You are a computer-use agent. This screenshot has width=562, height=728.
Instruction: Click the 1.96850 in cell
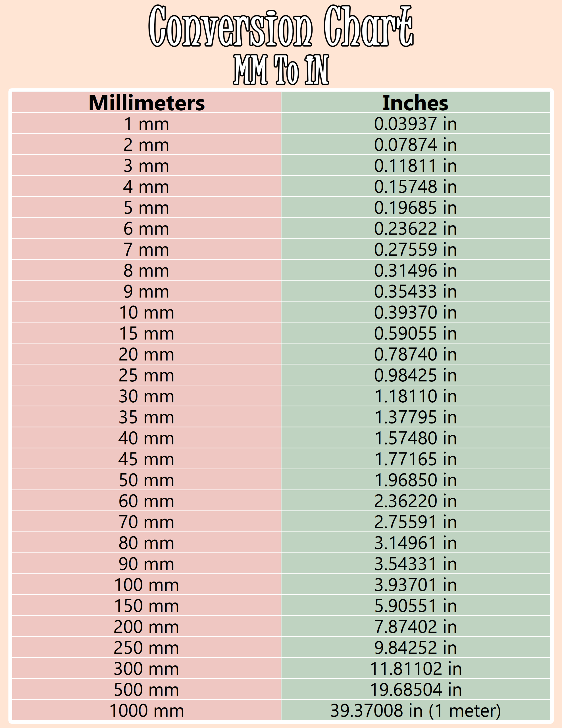tap(415, 480)
